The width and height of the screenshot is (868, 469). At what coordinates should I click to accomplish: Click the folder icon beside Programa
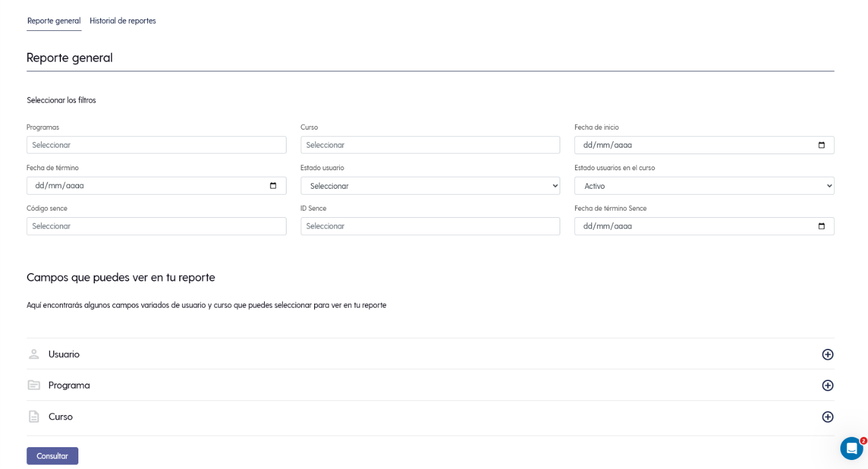point(34,385)
